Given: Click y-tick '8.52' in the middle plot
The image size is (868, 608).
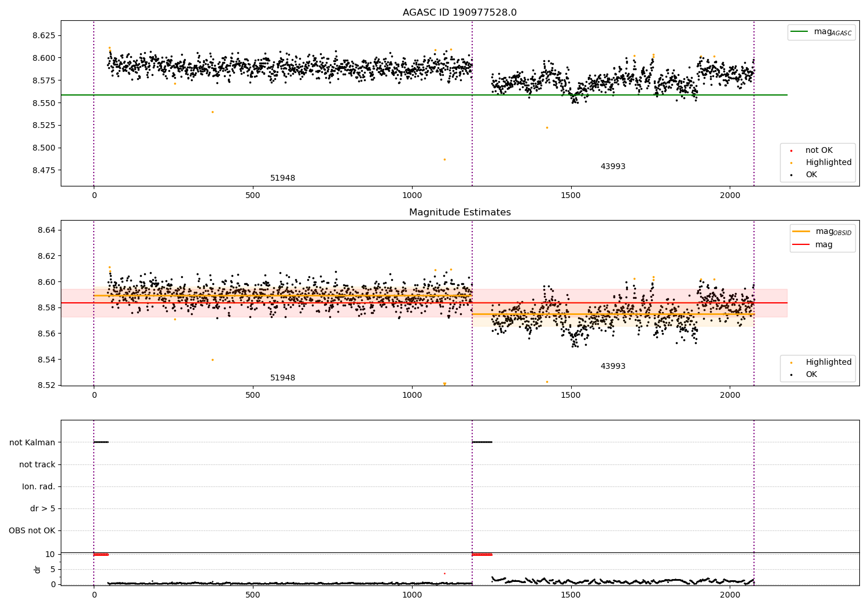Looking at the screenshot, I should [46, 386].
